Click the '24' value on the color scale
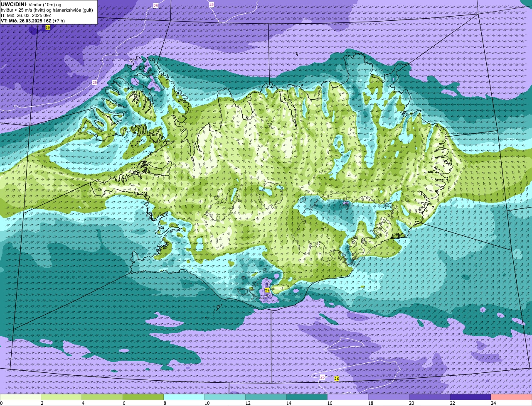Image resolution: width=532 pixels, height=406 pixels. click(493, 403)
